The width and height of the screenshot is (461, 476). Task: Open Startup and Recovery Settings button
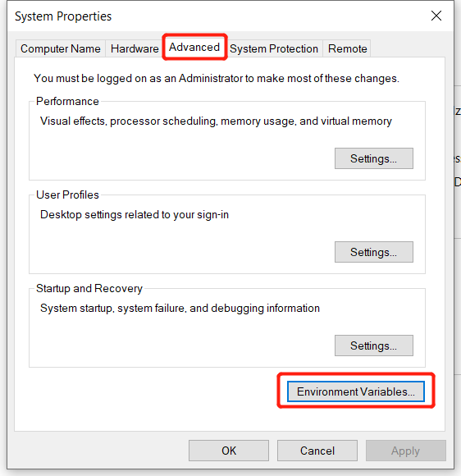pyautogui.click(x=373, y=346)
